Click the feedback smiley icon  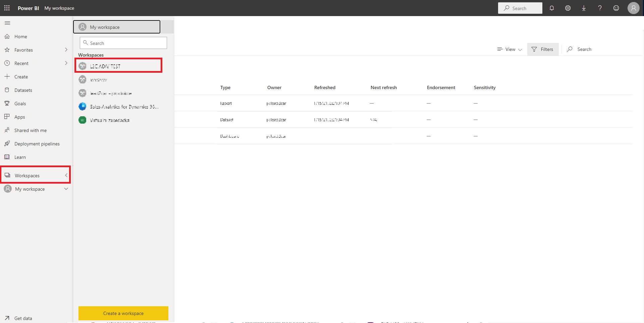tap(616, 8)
